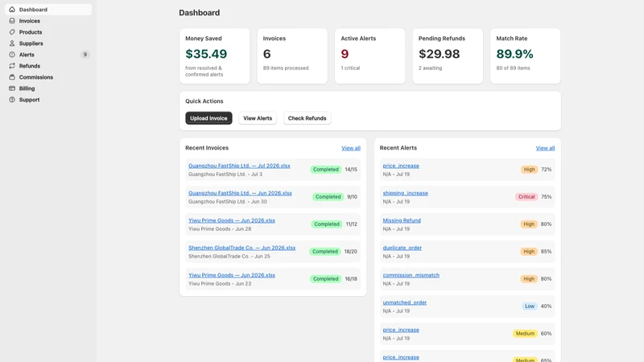
Task: Click the Active Alerts card showing 9
Action: click(369, 56)
